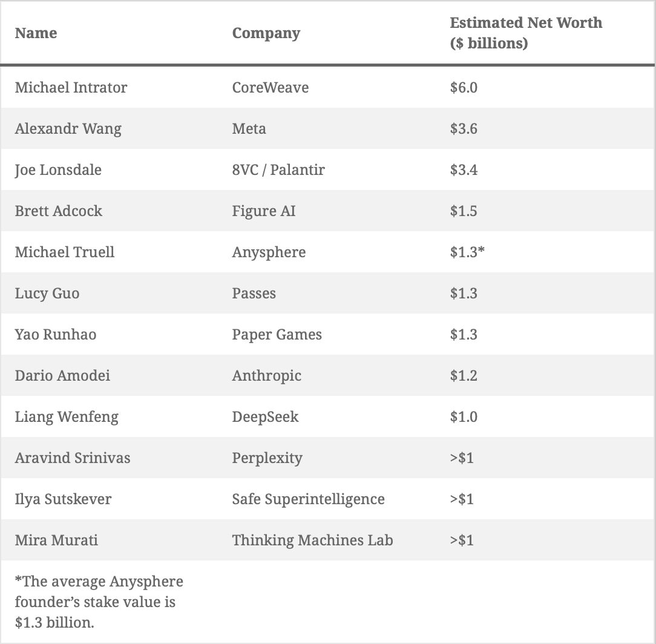Click Michael Truell's $1.3* value

pyautogui.click(x=467, y=252)
